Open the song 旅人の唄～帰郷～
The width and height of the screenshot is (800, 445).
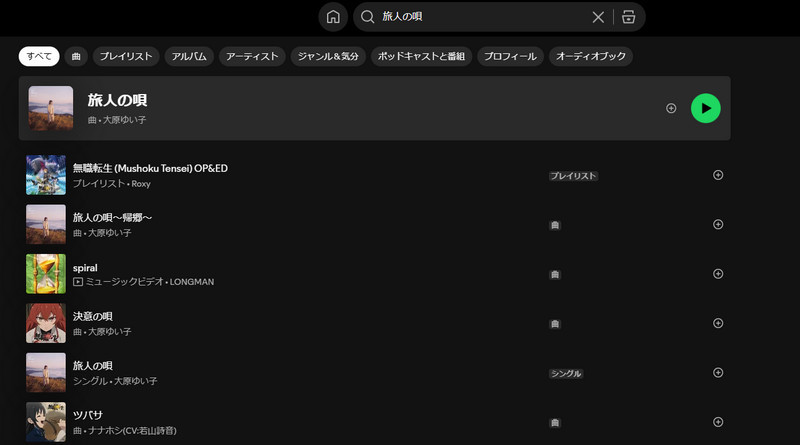(112, 218)
